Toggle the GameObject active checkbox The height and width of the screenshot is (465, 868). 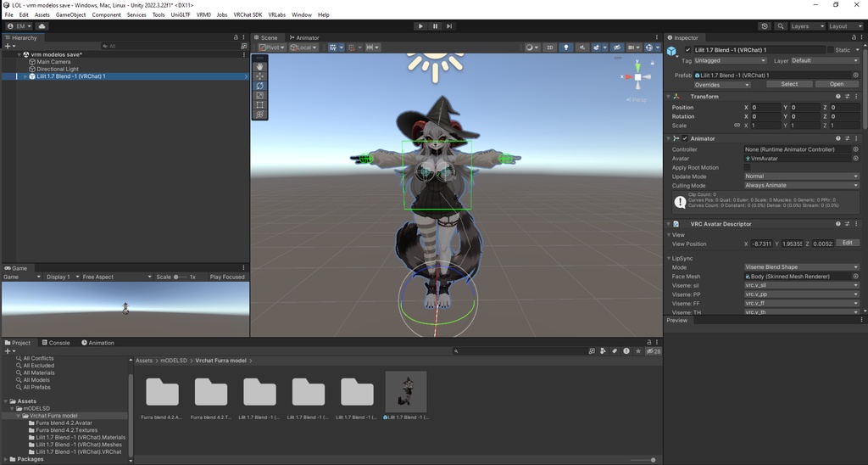(688, 50)
